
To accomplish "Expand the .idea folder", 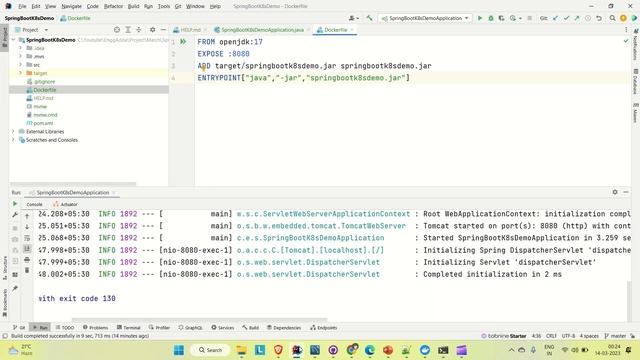I will [x=20, y=48].
